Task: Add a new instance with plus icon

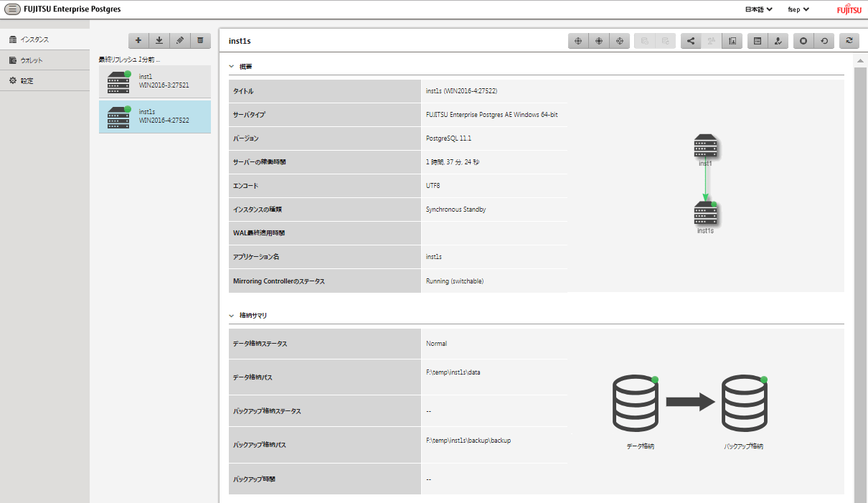Action: [x=138, y=40]
